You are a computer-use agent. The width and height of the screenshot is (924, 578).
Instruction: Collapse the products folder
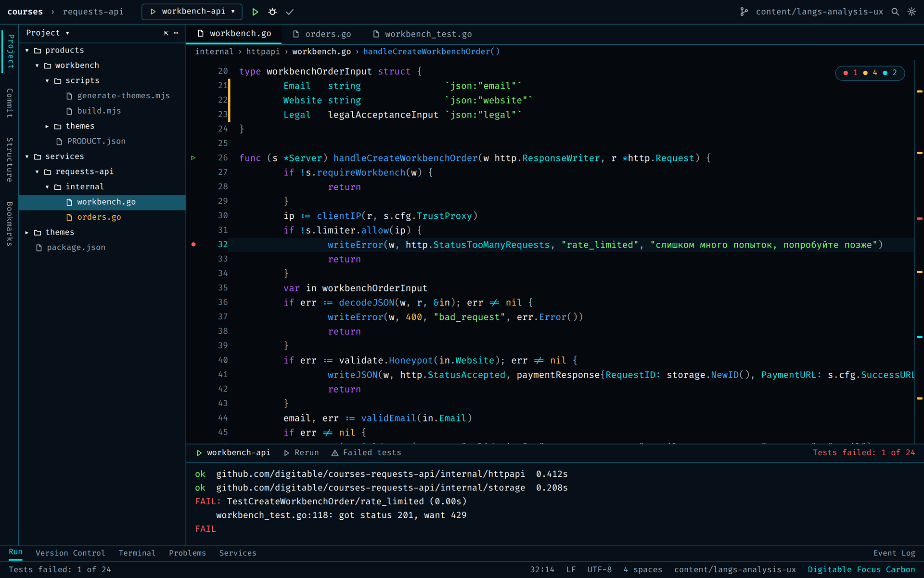pyautogui.click(x=27, y=50)
